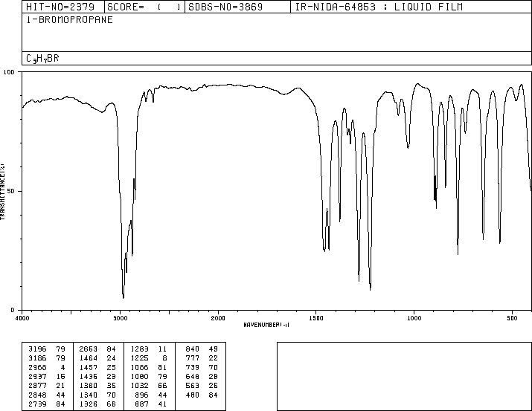Select the compound name 1-BROMOPROPANE
This screenshot has width=532, height=411.
click(69, 20)
